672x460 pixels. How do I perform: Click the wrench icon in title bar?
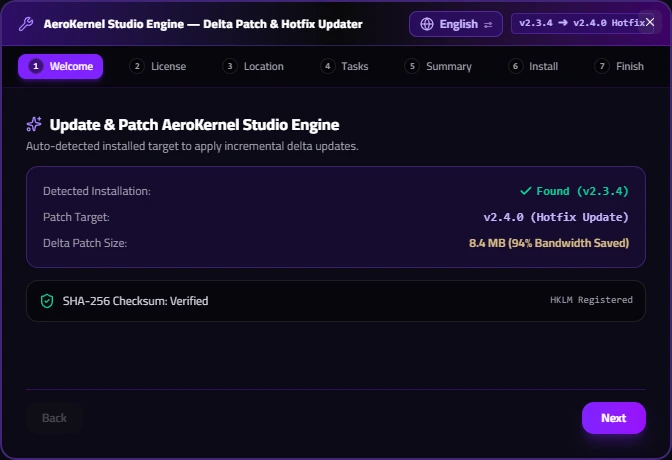coord(26,24)
